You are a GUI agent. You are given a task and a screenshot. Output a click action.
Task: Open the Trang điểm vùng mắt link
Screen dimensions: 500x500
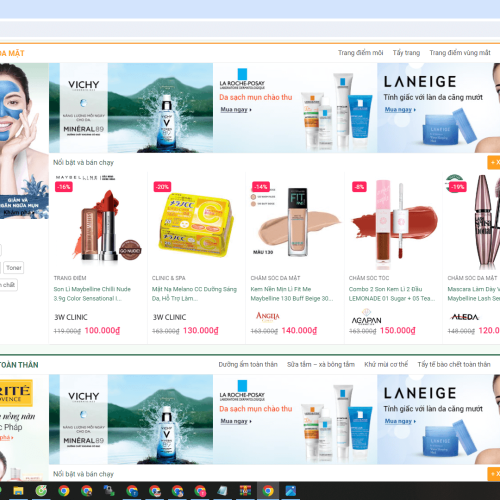460,53
